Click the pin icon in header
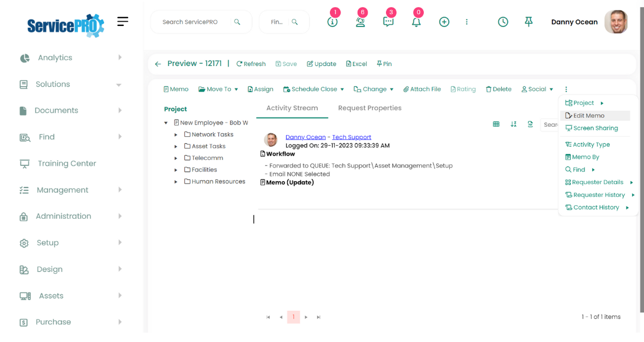Viewport: 644px width, 342px height. (529, 22)
